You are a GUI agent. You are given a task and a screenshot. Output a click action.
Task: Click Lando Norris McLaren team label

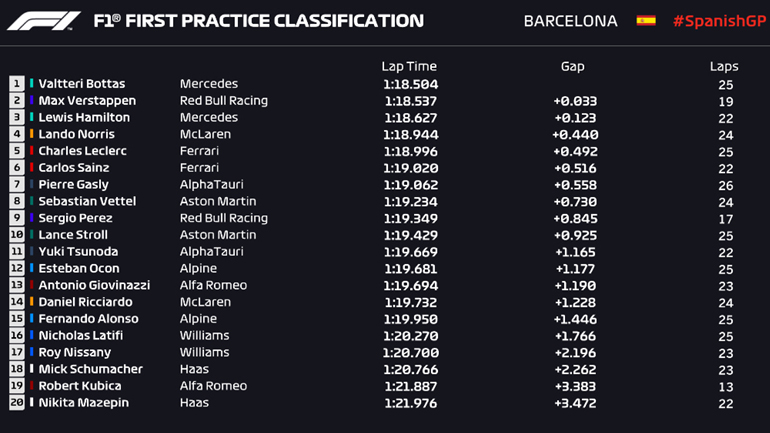coord(205,134)
